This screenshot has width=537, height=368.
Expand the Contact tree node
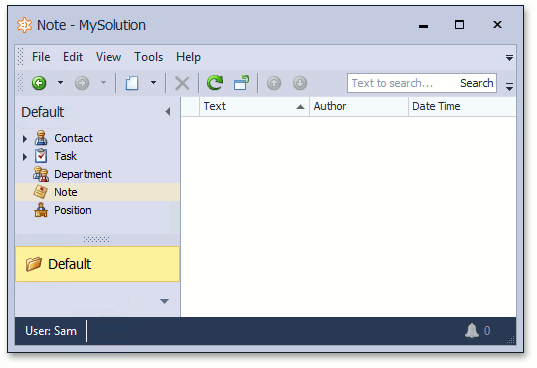(25, 139)
